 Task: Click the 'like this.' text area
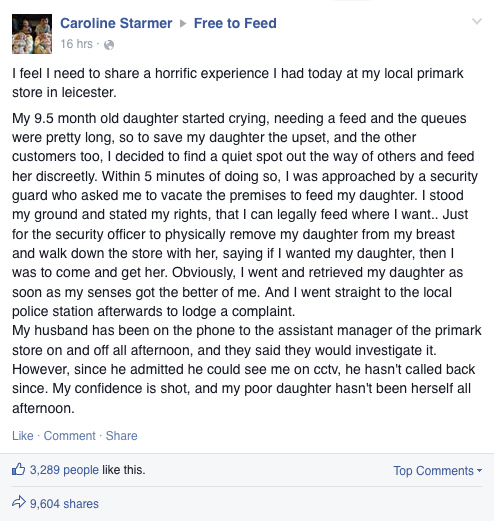click(124, 470)
